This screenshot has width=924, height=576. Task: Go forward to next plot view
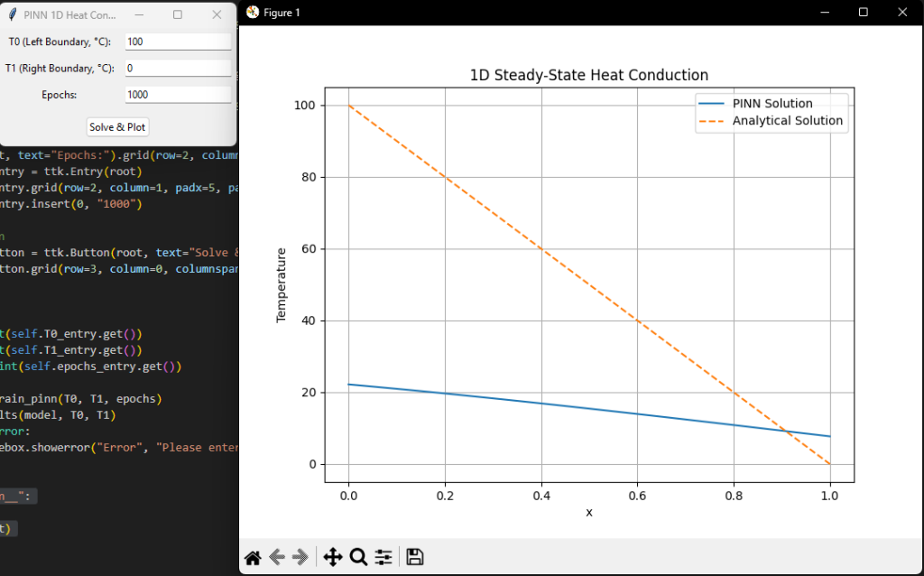[300, 558]
